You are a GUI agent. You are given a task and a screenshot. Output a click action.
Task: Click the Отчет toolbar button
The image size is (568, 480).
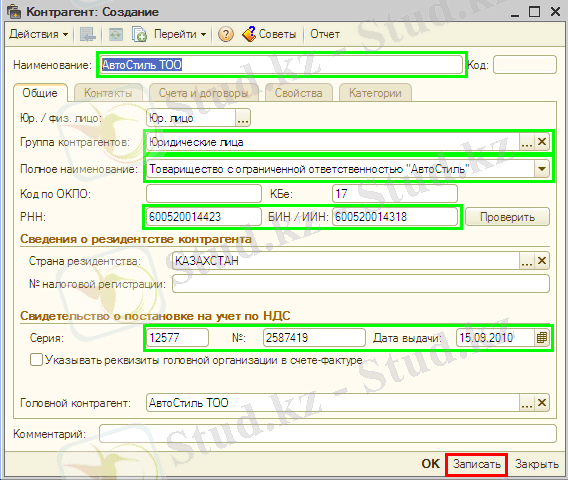[325, 34]
